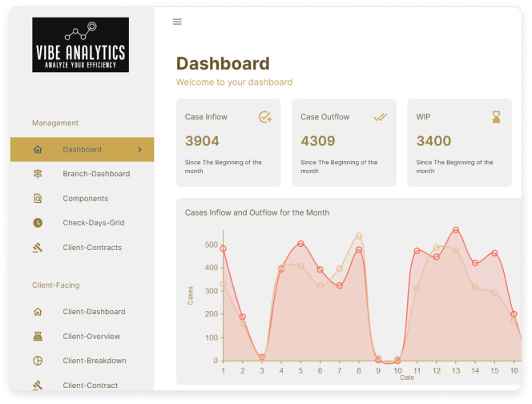
Task: Click the Dashboard home icon in sidebar
Action: [38, 149]
